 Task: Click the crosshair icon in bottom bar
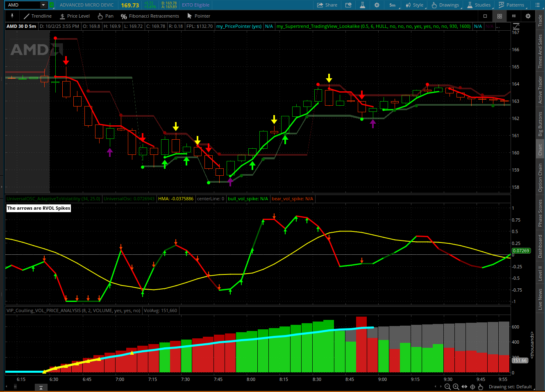(x=472, y=387)
